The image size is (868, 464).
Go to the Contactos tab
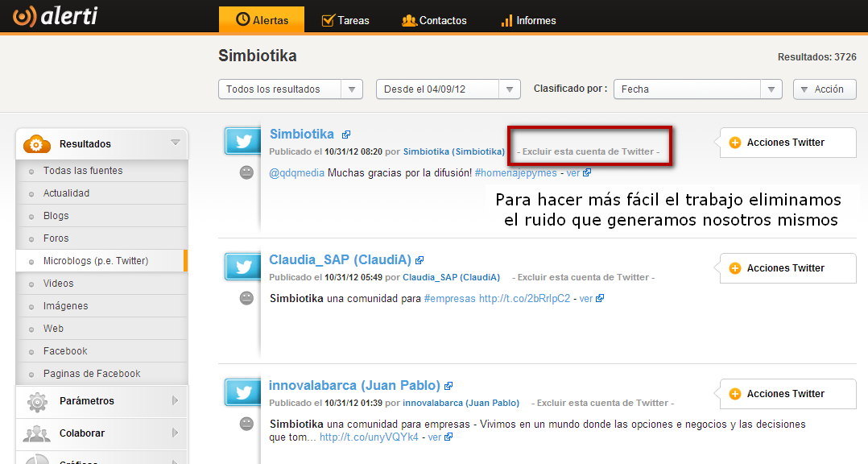(x=434, y=20)
